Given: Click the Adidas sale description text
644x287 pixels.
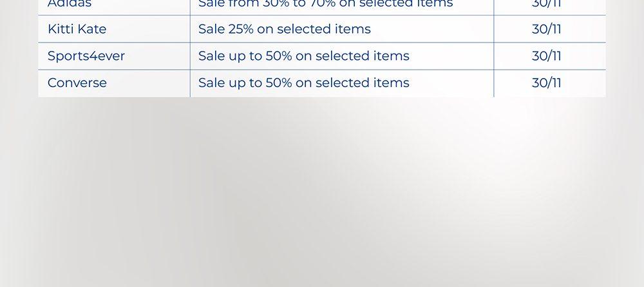Looking at the screenshot, I should point(325,4).
